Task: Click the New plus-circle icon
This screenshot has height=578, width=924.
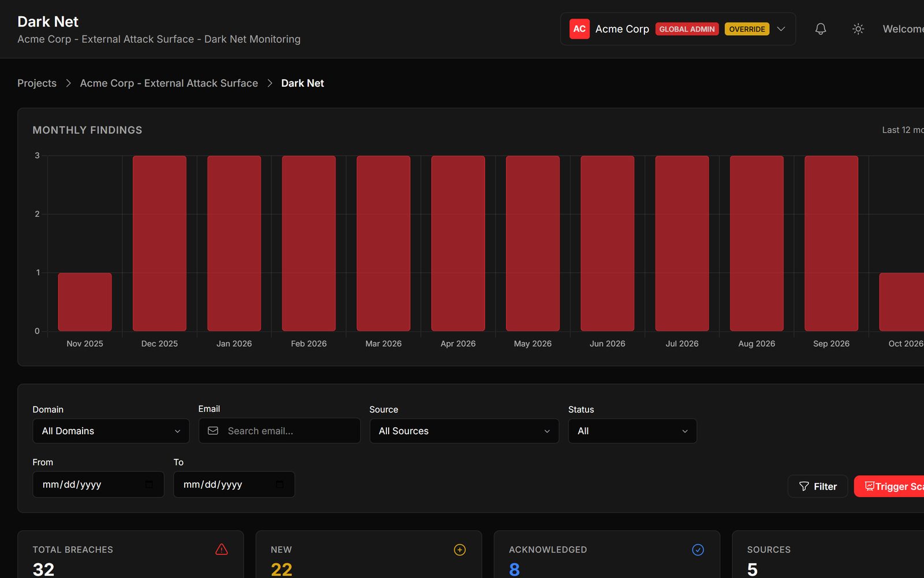Action: tap(460, 550)
